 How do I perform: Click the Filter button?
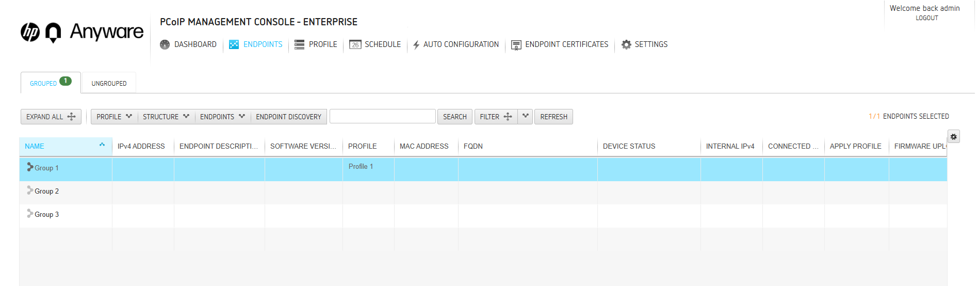point(496,117)
